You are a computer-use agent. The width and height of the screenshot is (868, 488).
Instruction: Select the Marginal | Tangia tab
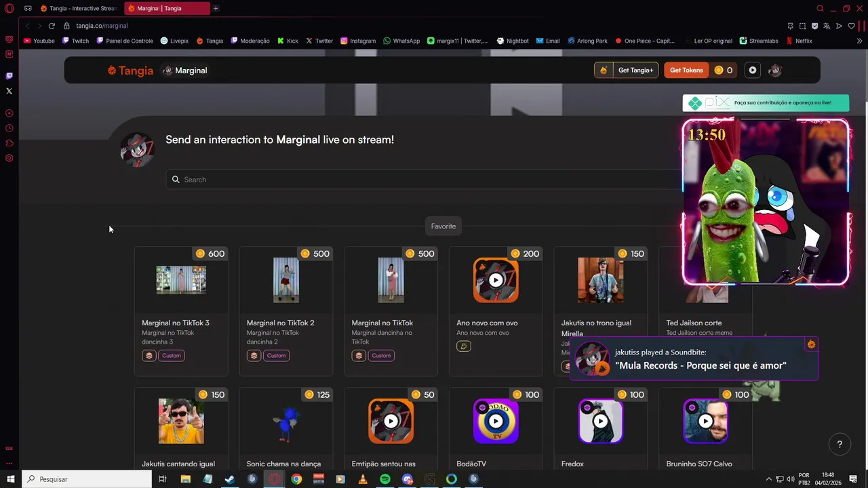[167, 8]
